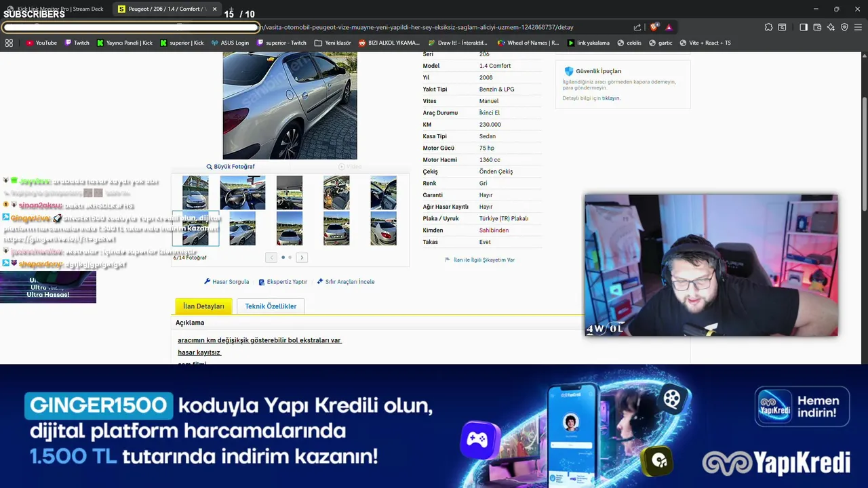Select the first carousel page dot
The image size is (868, 488).
point(283,258)
